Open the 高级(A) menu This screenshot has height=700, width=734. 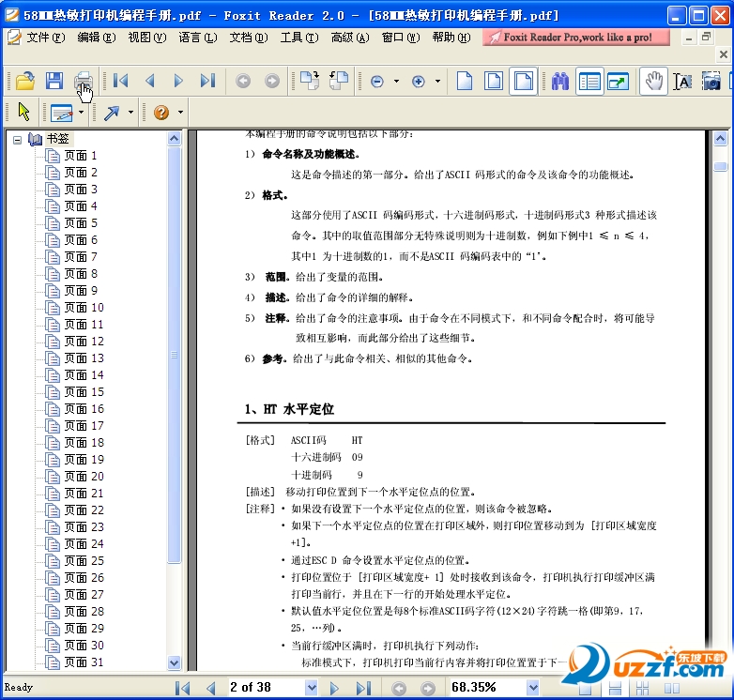[350, 38]
